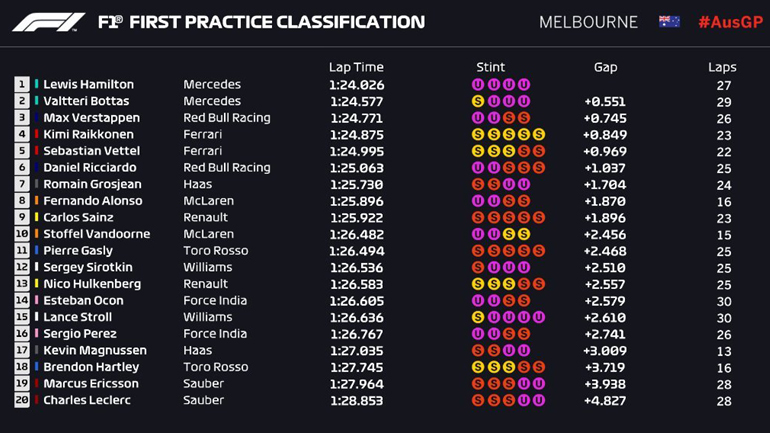Click Daniel Ricciardo's gap value +1.037
The image size is (770, 433).
click(605, 167)
